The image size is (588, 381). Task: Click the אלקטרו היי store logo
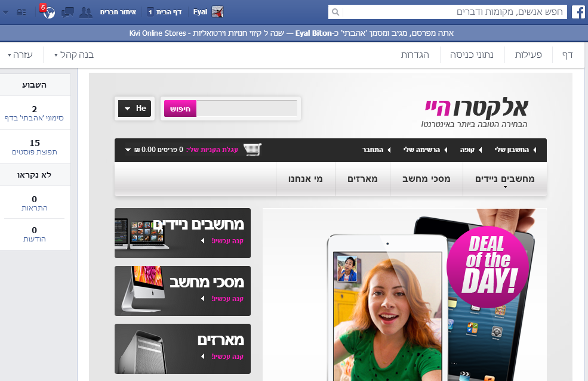476,113
